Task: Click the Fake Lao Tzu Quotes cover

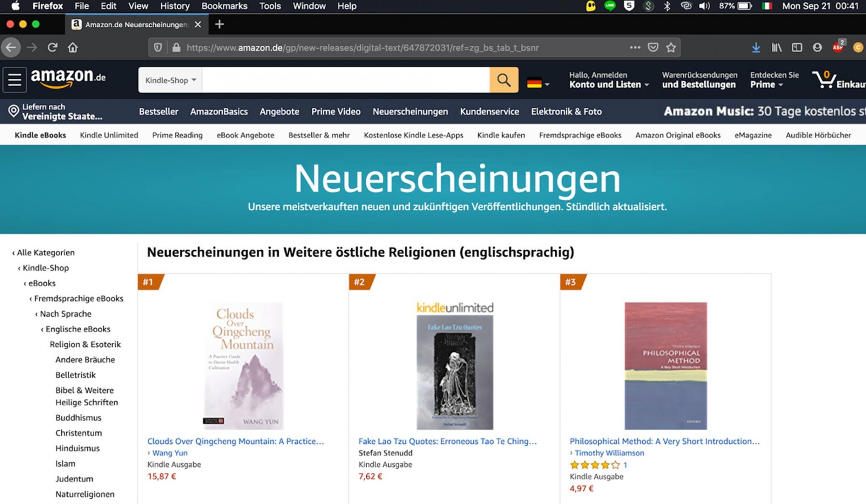Action: point(455,372)
